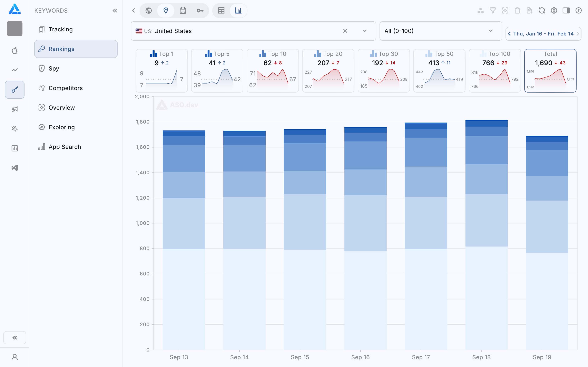Go to next date range
Viewport: 588px width, 367px height.
(578, 34)
